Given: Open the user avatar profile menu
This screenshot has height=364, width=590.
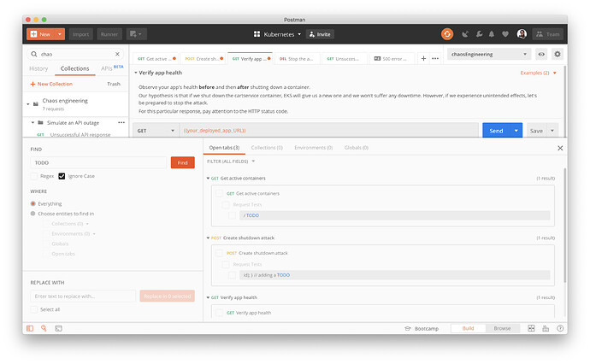Looking at the screenshot, I should 522,34.
